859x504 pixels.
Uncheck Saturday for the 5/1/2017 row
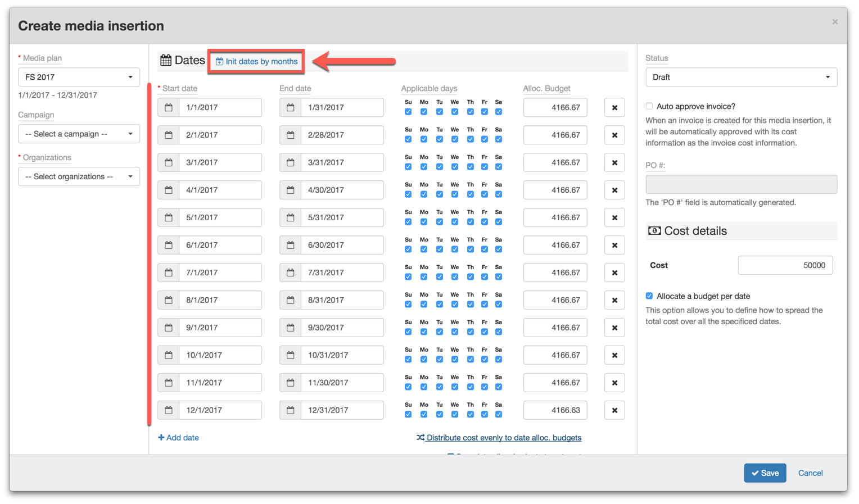pyautogui.click(x=499, y=222)
